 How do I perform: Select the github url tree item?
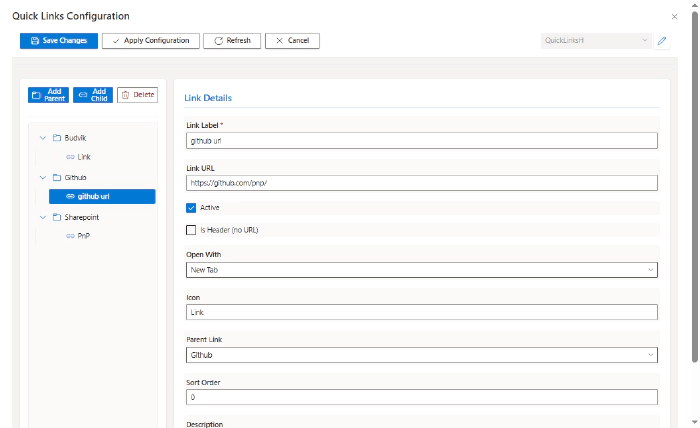100,197
